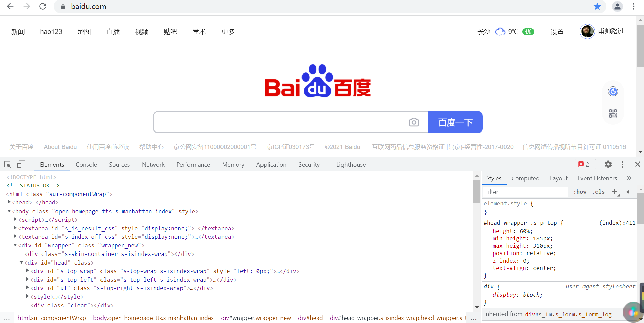Open the Chrome three-dot menu
This screenshot has height=323, width=644.
click(x=634, y=6)
